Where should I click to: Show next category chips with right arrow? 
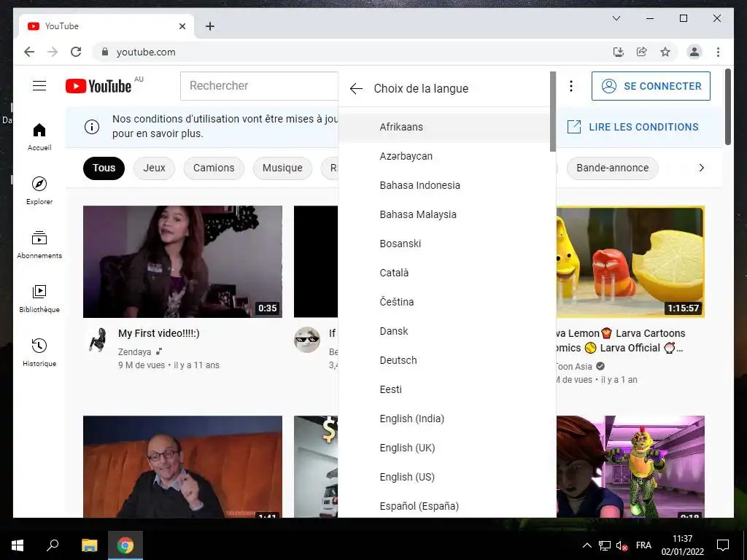tap(701, 168)
